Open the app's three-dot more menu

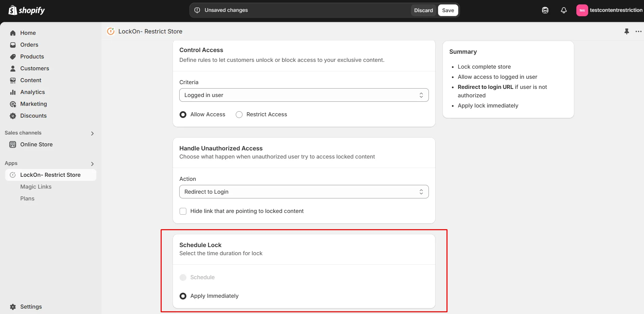tap(638, 31)
